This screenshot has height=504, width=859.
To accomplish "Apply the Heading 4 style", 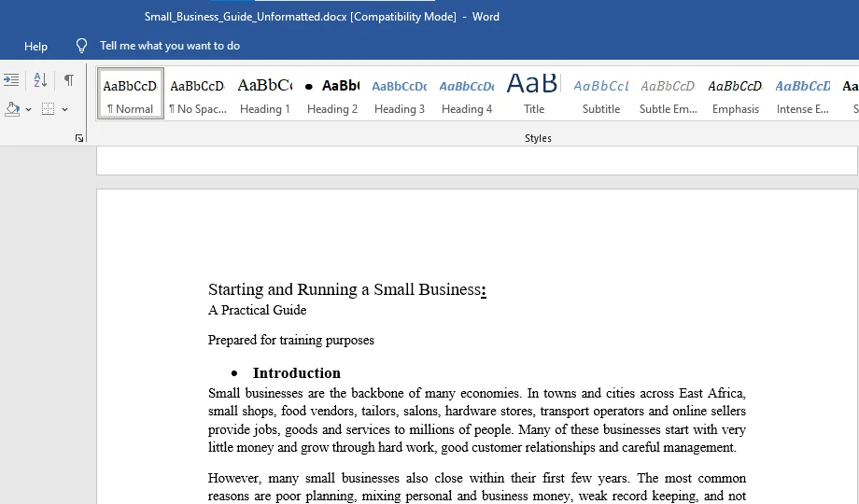I will (467, 93).
